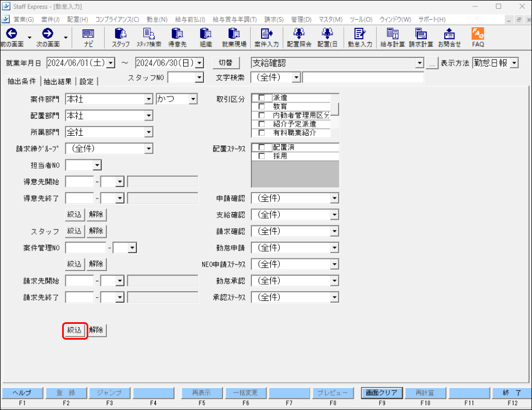Click 解除 button next to highlighted 絞込

pos(96,330)
